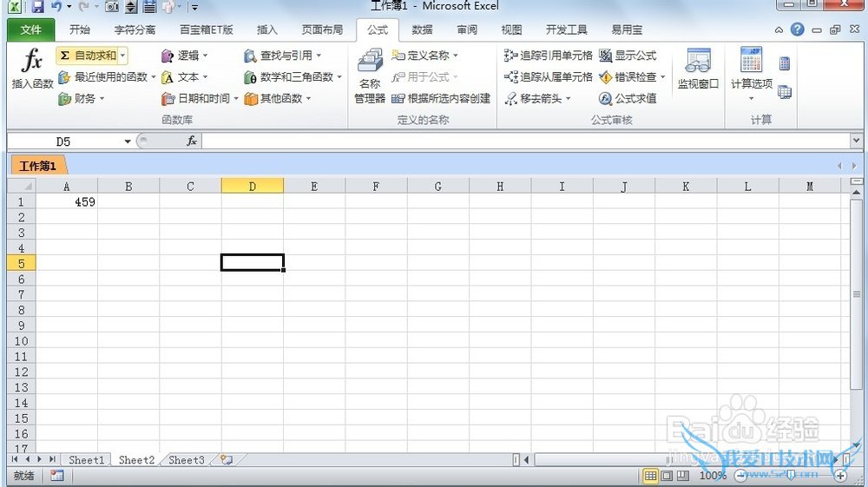Expand the formula bar
Image resolution: width=868 pixels, height=487 pixels.
857,141
